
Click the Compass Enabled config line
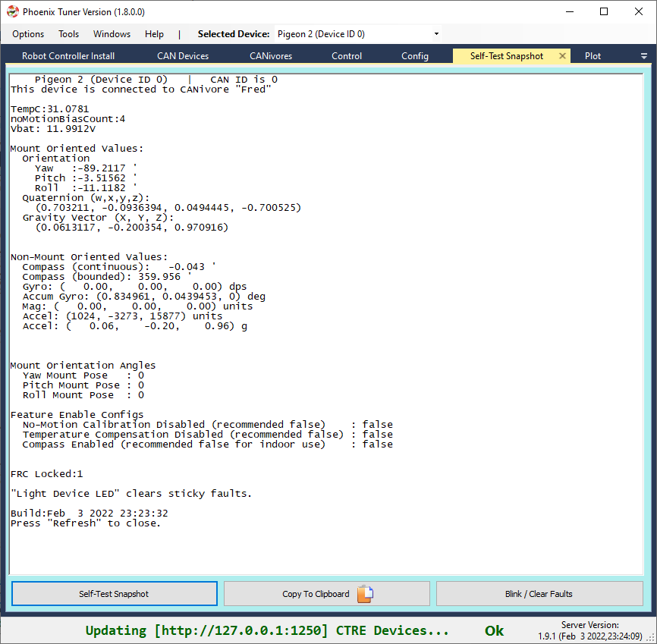click(x=208, y=445)
